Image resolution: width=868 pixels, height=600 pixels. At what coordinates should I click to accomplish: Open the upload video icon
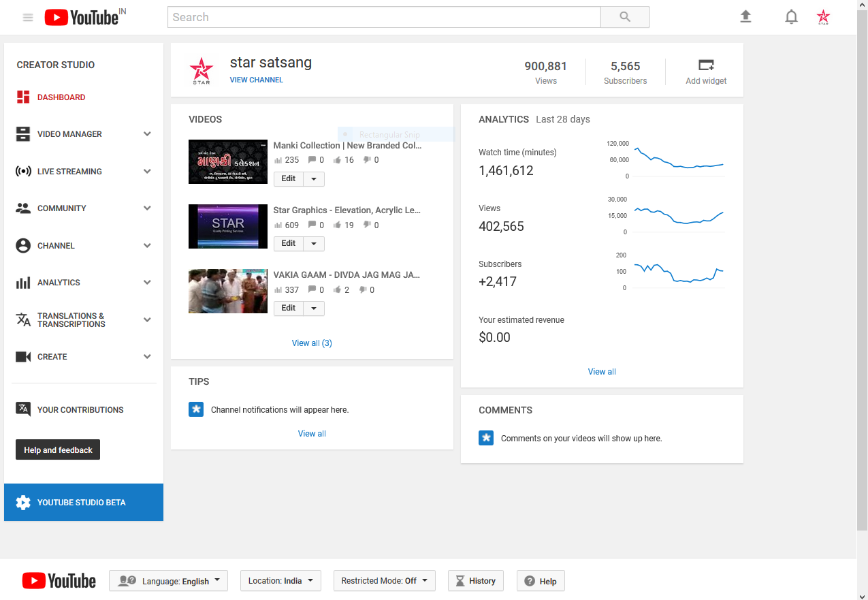tap(745, 17)
